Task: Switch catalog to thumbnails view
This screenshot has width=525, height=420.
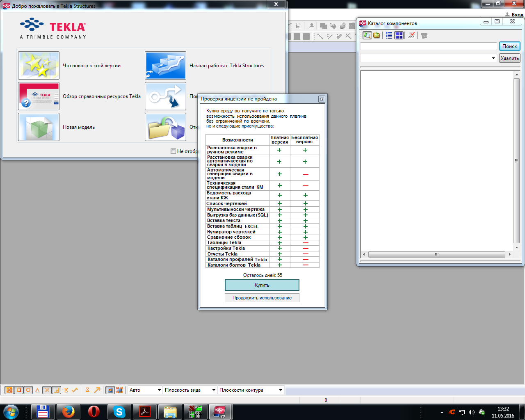Action: click(399, 35)
